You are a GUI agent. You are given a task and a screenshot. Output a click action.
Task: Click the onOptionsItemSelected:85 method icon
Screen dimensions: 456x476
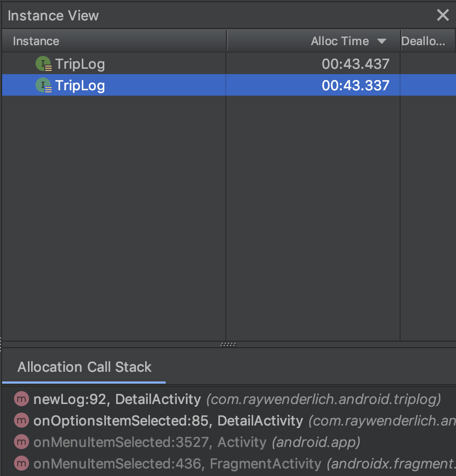click(x=22, y=421)
